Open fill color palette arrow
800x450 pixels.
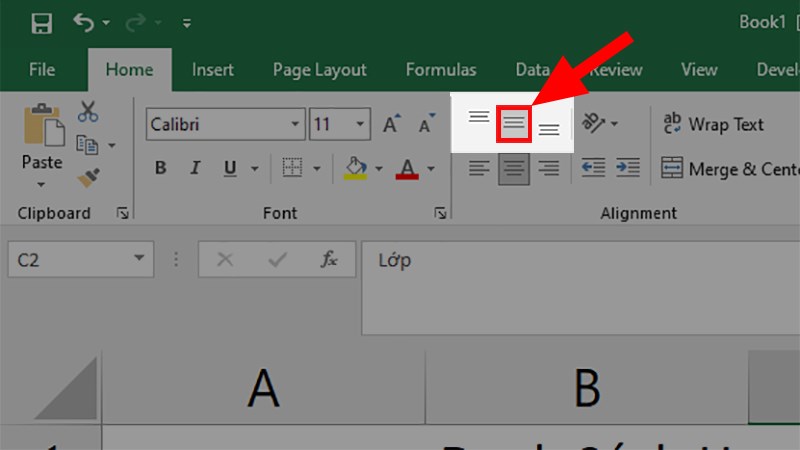(379, 168)
